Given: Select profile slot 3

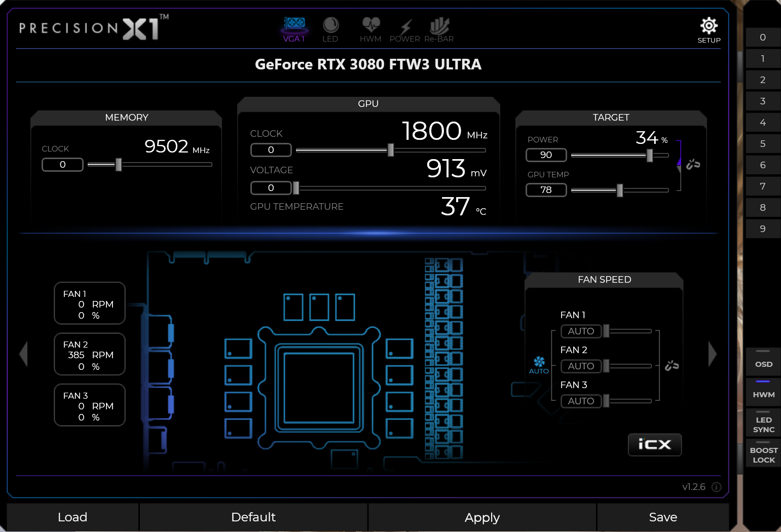Looking at the screenshot, I should coord(763,101).
